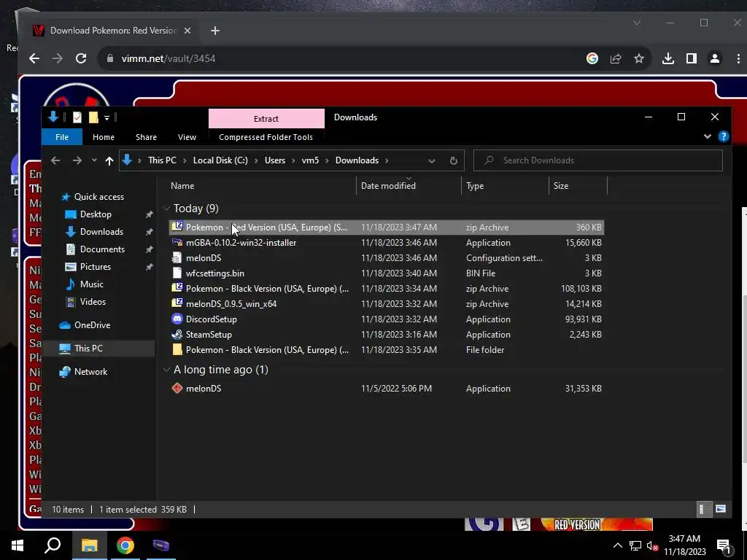The width and height of the screenshot is (747, 560).
Task: Open the Chrome share page icon
Action: click(616, 58)
